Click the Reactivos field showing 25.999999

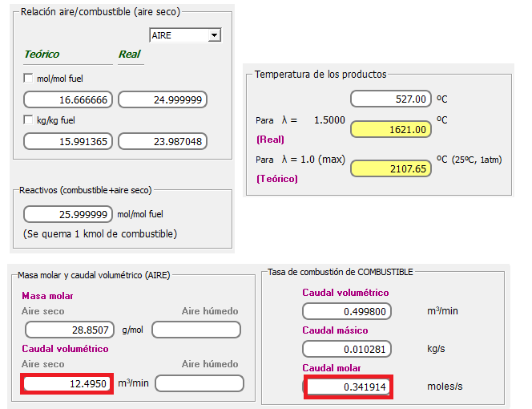pyautogui.click(x=68, y=214)
